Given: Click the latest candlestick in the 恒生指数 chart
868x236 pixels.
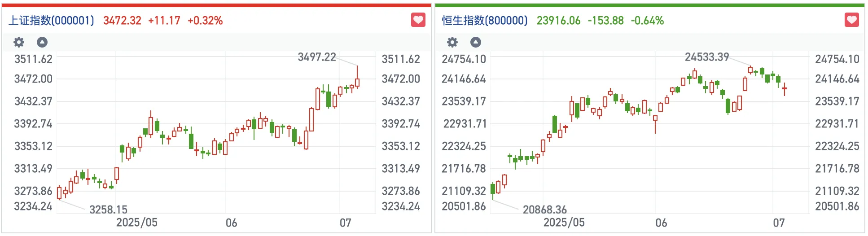Looking at the screenshot, I should 784,88.
